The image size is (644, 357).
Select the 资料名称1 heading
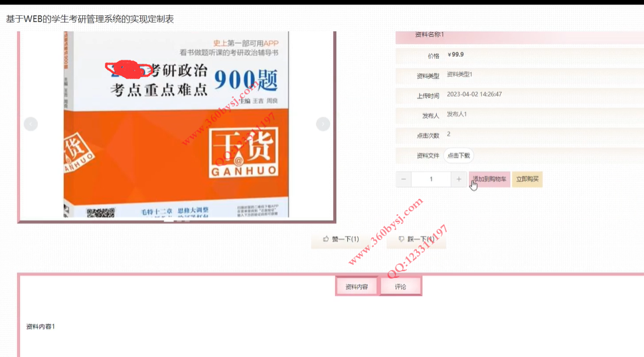429,35
